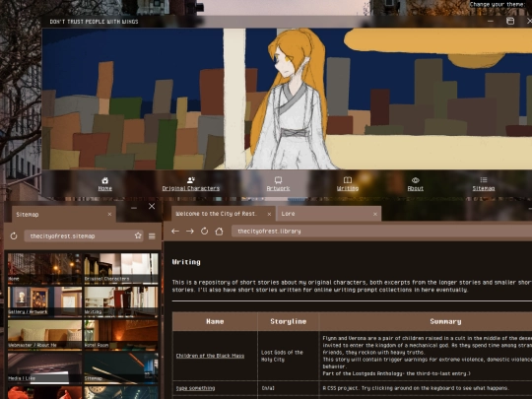This screenshot has width=532, height=399.
Task: Click the Don't Trust People With Wings artwork
Action: pos(287,99)
